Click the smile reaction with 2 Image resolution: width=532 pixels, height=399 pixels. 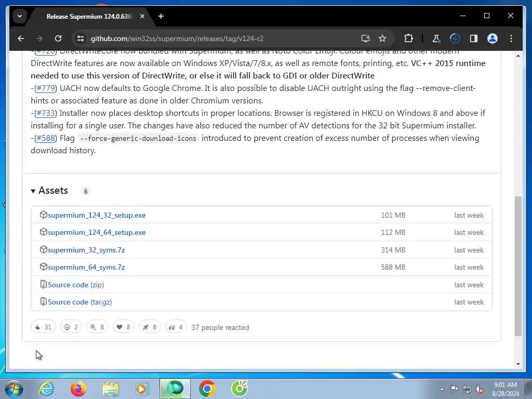pos(71,327)
